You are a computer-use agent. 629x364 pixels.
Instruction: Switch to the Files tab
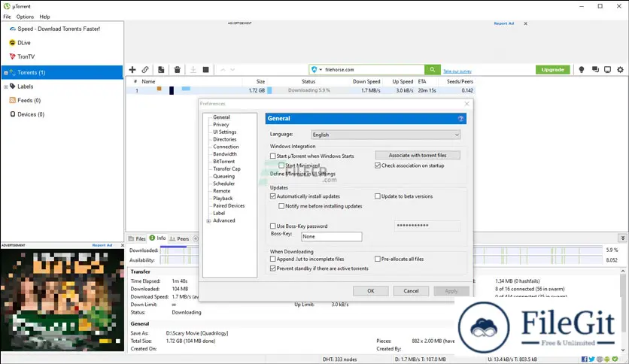(137, 238)
